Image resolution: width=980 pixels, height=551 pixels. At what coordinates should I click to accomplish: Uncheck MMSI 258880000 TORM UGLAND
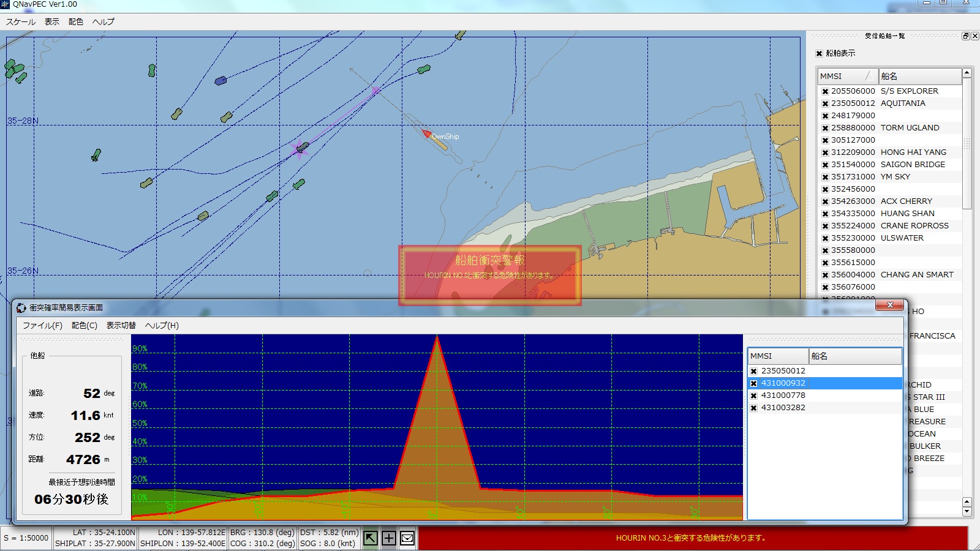825,128
